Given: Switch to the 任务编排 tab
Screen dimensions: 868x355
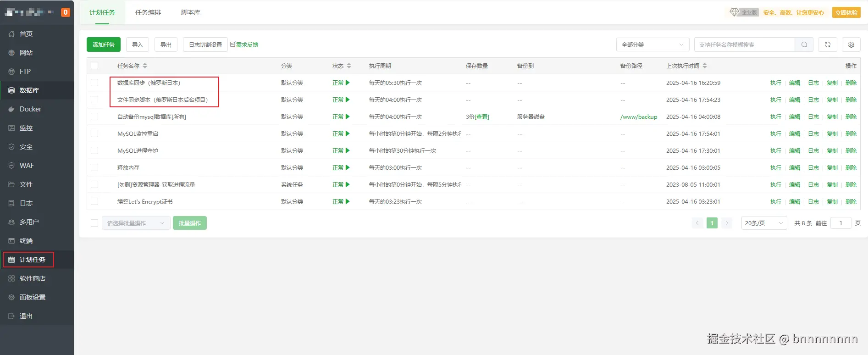Looking at the screenshot, I should tap(148, 12).
